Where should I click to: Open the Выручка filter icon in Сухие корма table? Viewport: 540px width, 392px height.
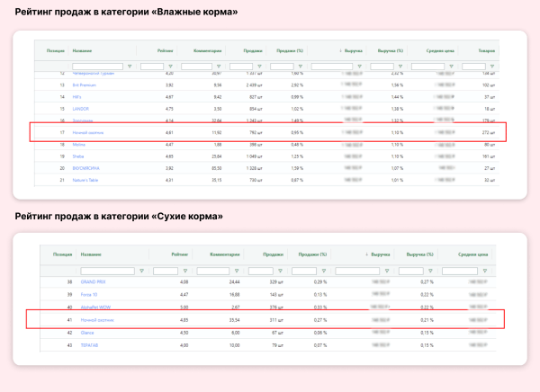(387, 272)
